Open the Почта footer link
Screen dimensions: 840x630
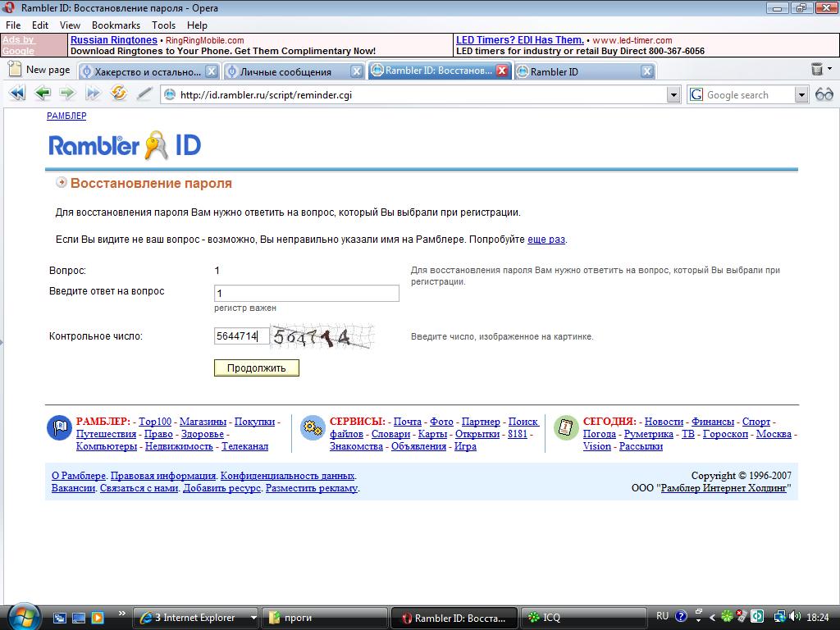(x=407, y=422)
